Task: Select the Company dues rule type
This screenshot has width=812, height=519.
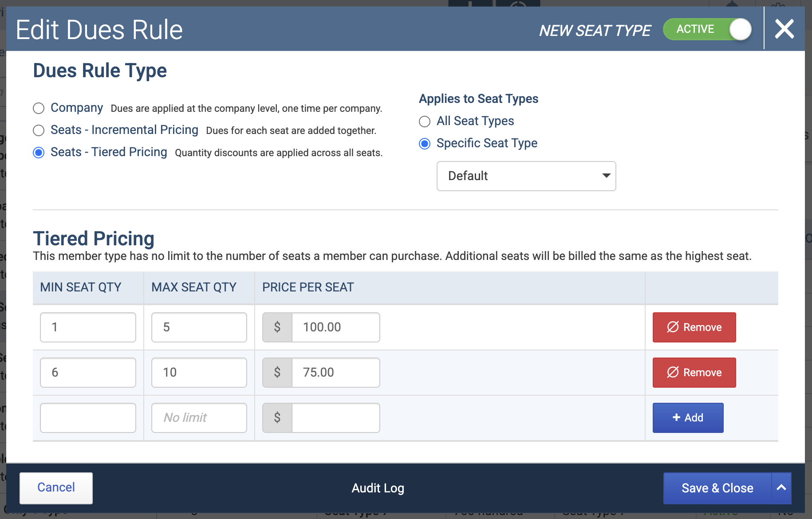Action: coord(39,108)
